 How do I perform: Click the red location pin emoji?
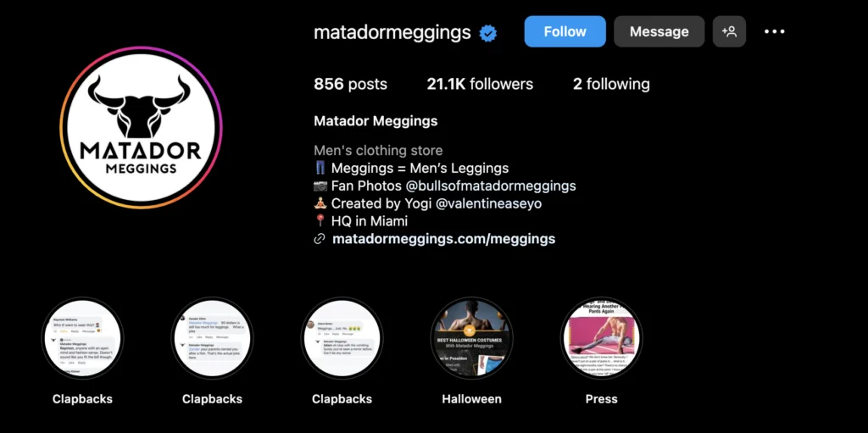[x=320, y=221]
